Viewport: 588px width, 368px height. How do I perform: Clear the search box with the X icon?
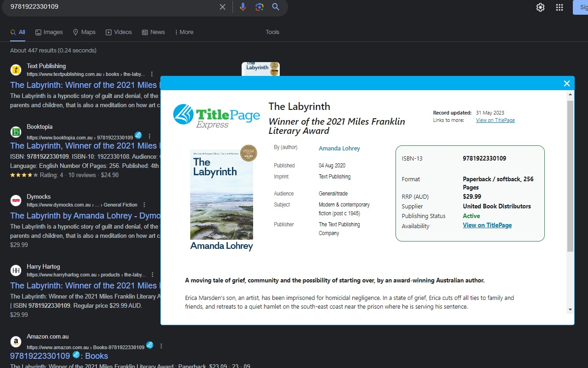[222, 7]
